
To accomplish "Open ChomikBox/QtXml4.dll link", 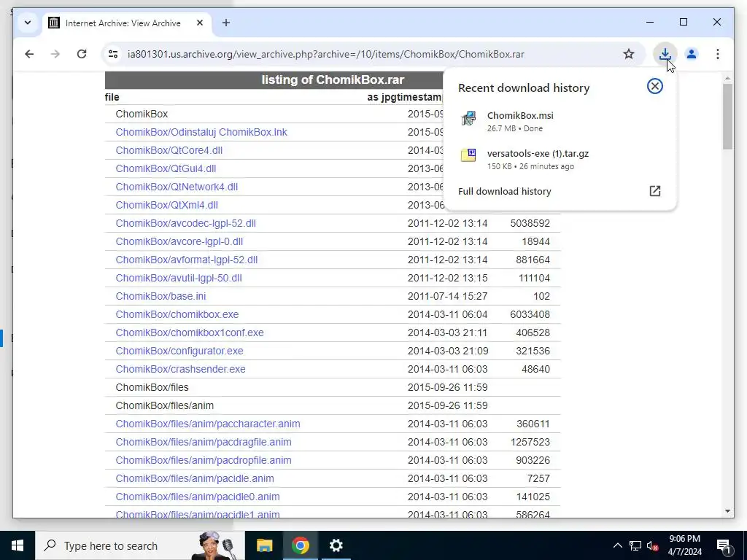I will click(x=166, y=205).
